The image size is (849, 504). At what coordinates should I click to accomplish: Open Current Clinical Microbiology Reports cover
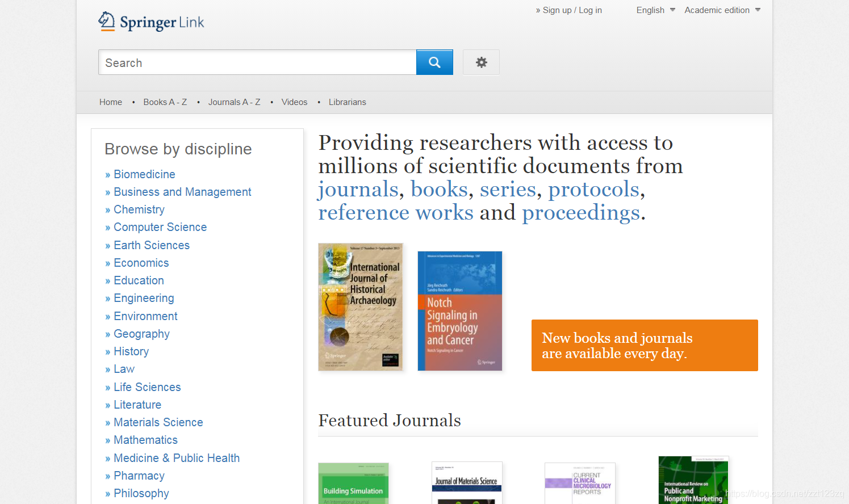[x=580, y=483]
